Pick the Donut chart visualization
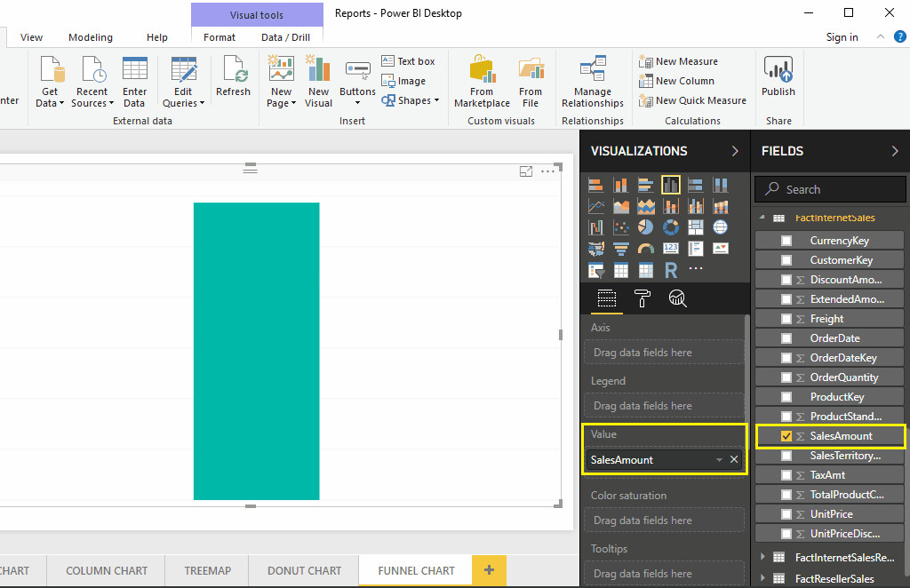Screen dimensions: 910x588 click(671, 227)
